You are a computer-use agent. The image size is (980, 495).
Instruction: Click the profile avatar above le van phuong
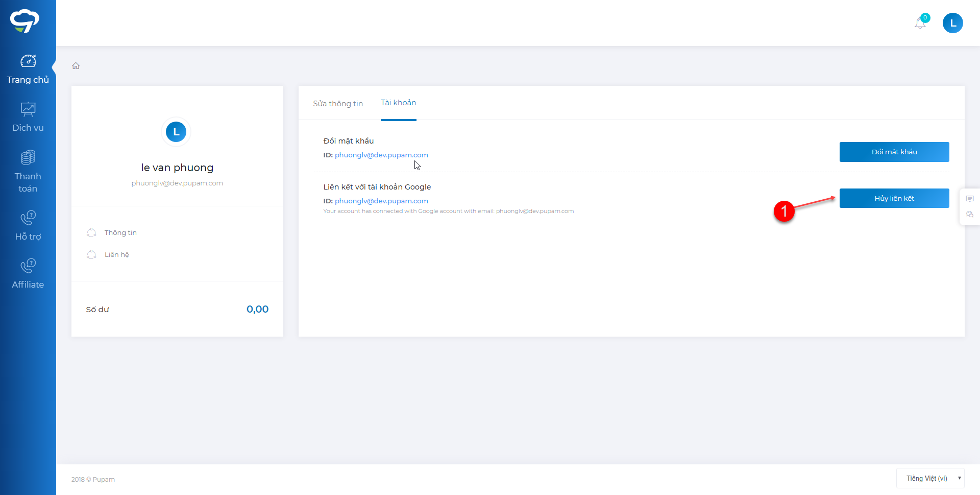pos(176,132)
